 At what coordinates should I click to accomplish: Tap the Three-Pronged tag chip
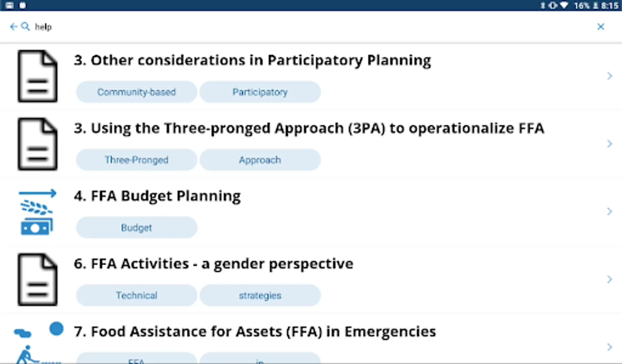click(136, 160)
